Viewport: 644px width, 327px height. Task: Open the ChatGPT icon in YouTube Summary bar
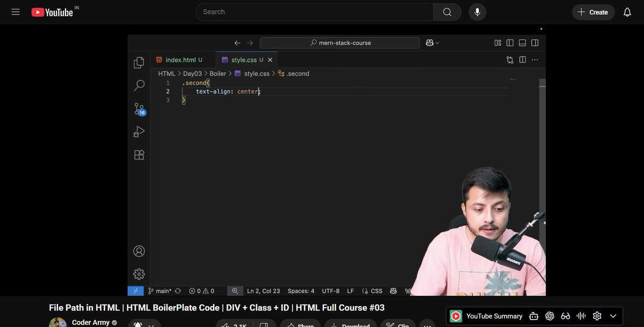(549, 316)
